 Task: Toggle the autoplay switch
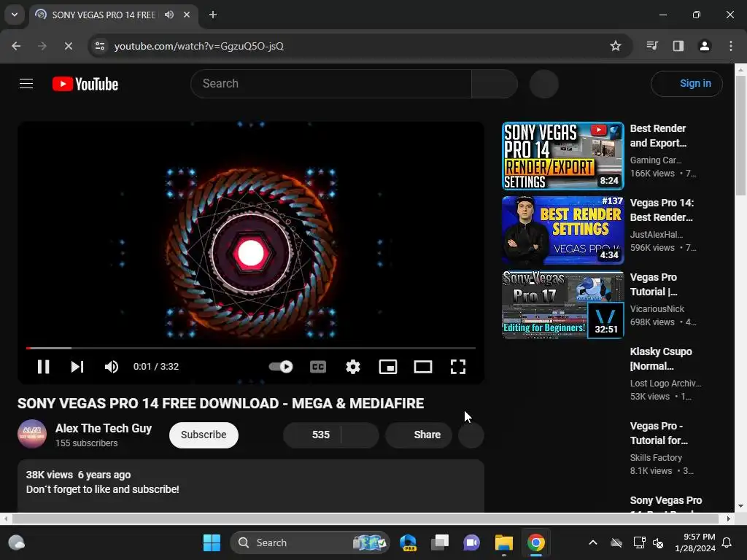coord(281,367)
